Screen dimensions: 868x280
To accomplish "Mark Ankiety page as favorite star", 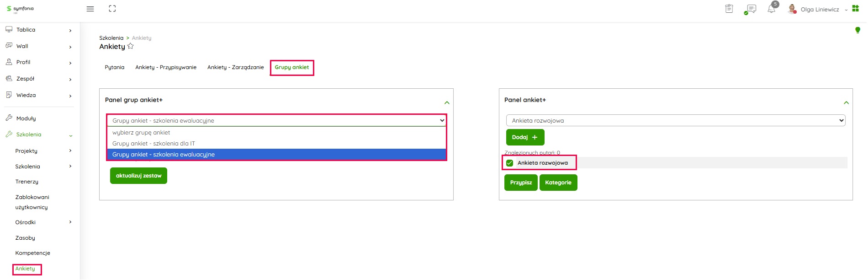I will (131, 46).
